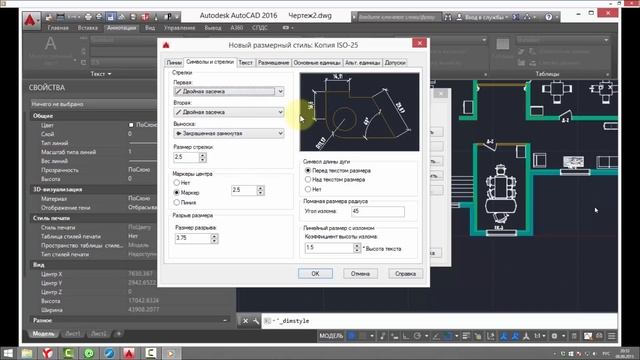This screenshot has width=640, height=360.
Task: Switch to Основные единицы tab
Action: tap(317, 63)
